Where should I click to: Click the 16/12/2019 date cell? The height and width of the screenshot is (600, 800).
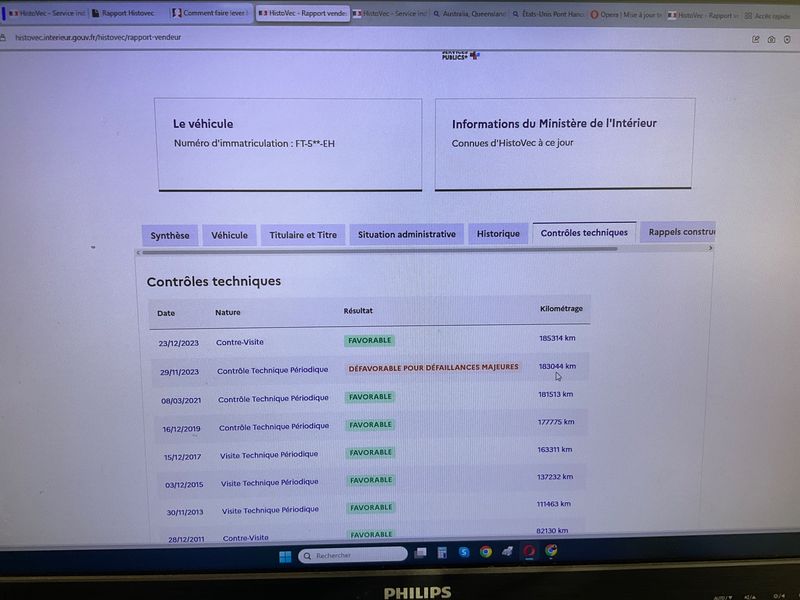tap(181, 429)
